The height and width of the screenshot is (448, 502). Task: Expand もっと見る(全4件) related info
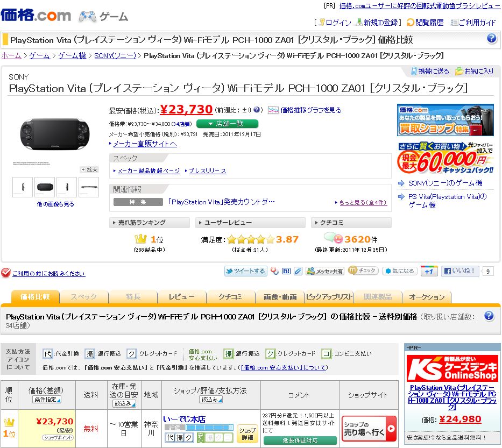[x=363, y=203]
